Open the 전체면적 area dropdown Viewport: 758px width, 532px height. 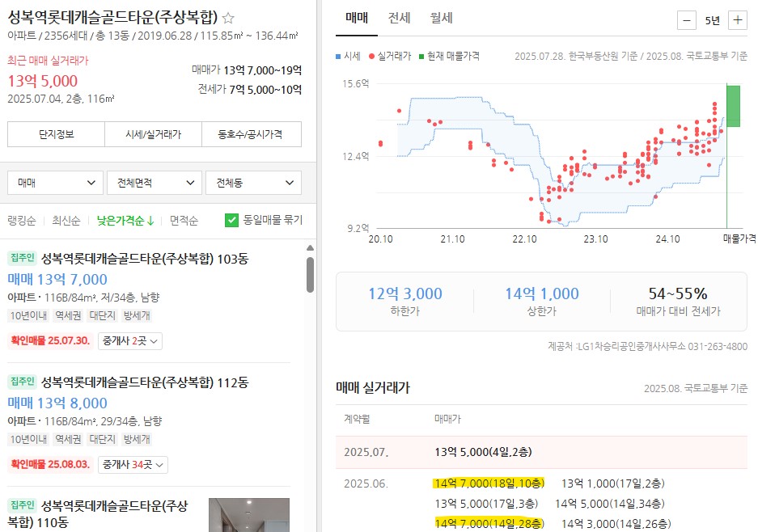click(x=155, y=183)
